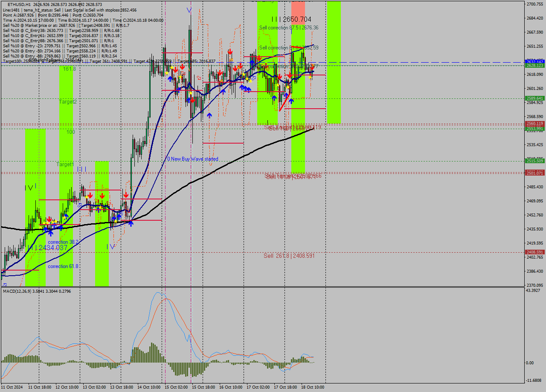Click the '12 Oct 10:00' time label
This screenshot has width=546, height=392.
67,387
